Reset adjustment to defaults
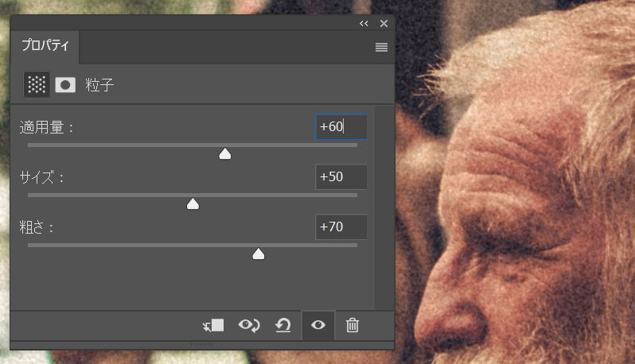Image resolution: width=635 pixels, height=364 pixels. click(x=283, y=326)
